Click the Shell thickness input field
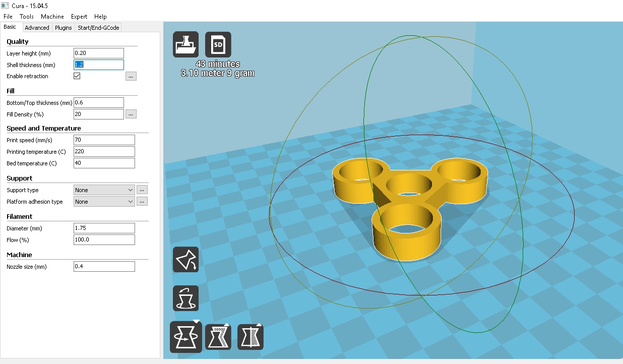The image size is (623, 364). [x=99, y=65]
